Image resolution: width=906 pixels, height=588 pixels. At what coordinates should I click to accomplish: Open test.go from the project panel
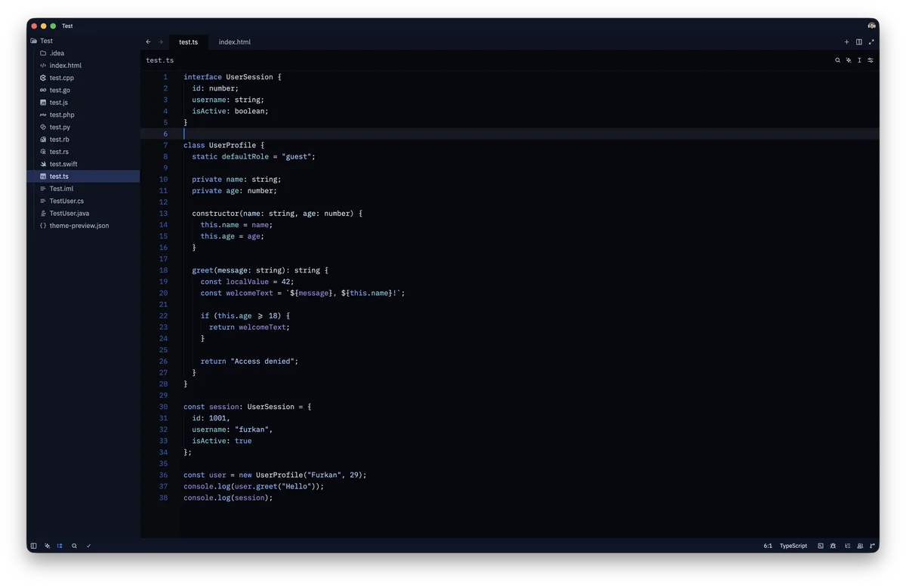[83, 91]
